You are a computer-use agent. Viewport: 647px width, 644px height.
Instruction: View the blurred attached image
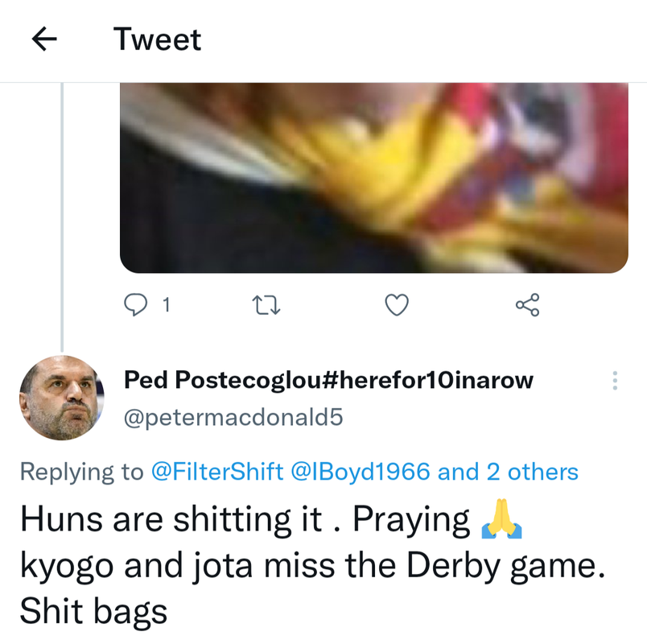click(374, 178)
